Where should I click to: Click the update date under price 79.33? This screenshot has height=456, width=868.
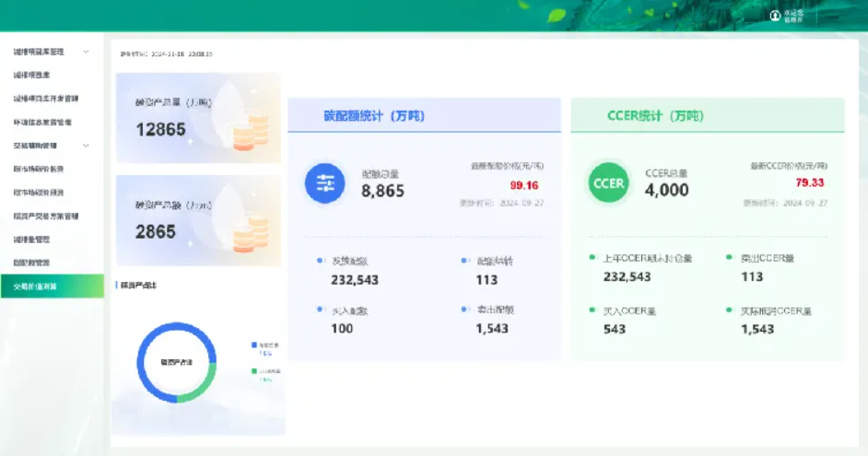click(x=785, y=203)
